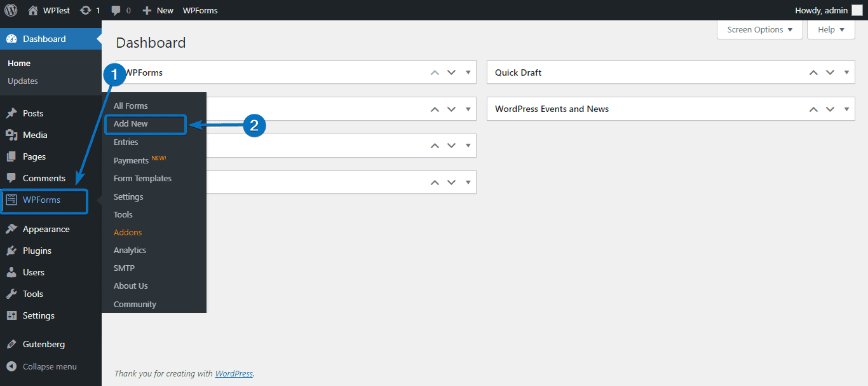
Task: Open the Howdy, admin account menu
Action: point(829,10)
